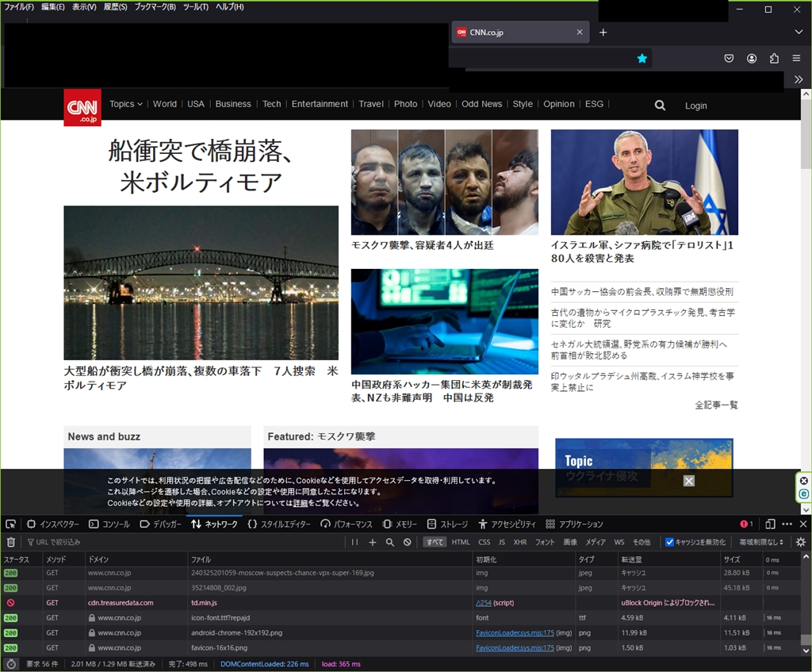Clear network requests with trash icon
Screen dimensions: 812x672
click(11, 543)
